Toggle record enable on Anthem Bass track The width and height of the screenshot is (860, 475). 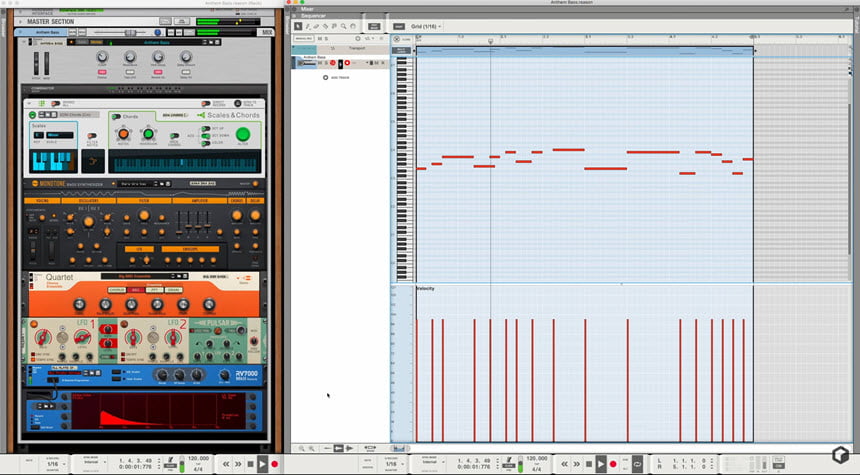347,63
